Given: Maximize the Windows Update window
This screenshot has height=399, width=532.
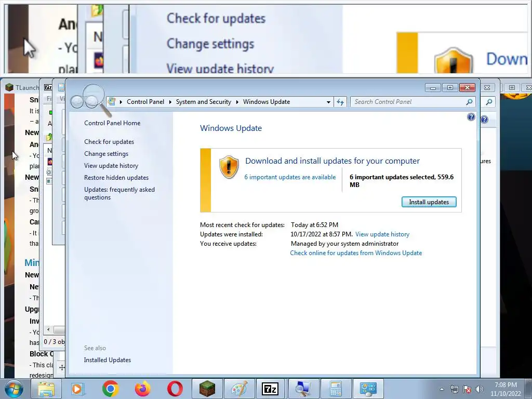Looking at the screenshot, I should pyautogui.click(x=450, y=87).
